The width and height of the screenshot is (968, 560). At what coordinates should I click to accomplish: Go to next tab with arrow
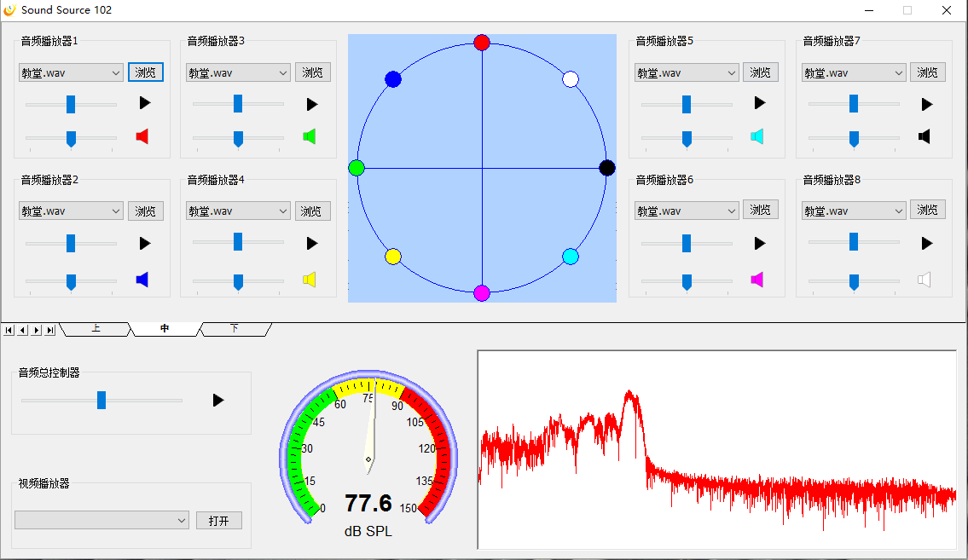point(37,330)
